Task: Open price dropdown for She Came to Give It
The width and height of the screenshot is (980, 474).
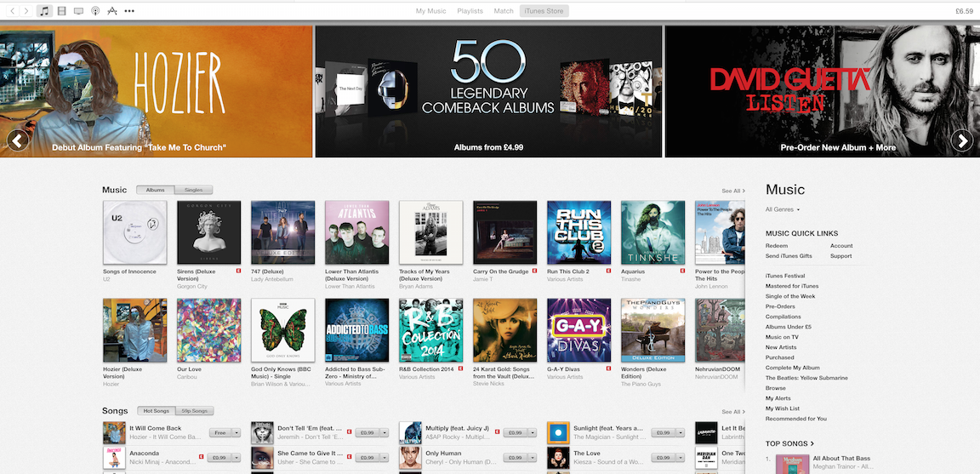Action: click(x=385, y=458)
